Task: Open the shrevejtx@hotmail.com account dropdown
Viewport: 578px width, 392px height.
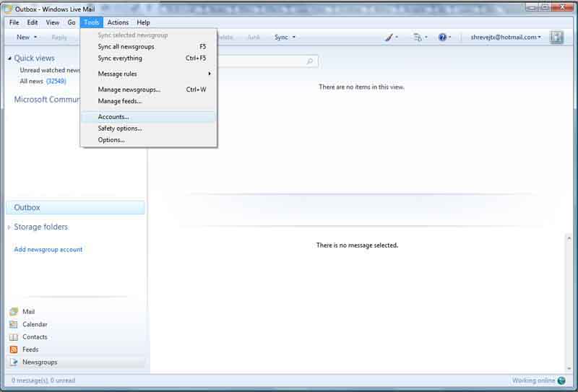Action: click(505, 38)
